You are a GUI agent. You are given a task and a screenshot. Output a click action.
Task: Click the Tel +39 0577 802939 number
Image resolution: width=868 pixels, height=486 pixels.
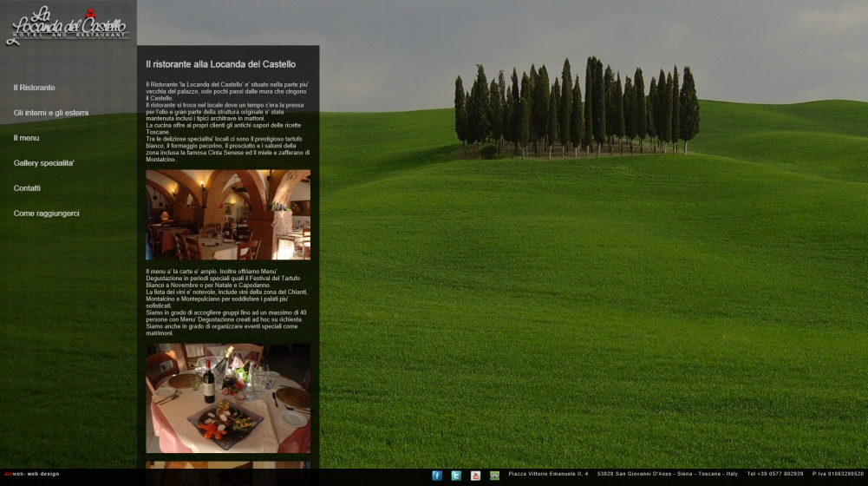[775, 474]
